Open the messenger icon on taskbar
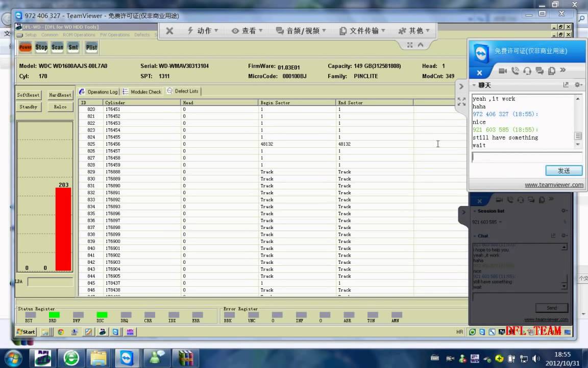 click(x=156, y=358)
